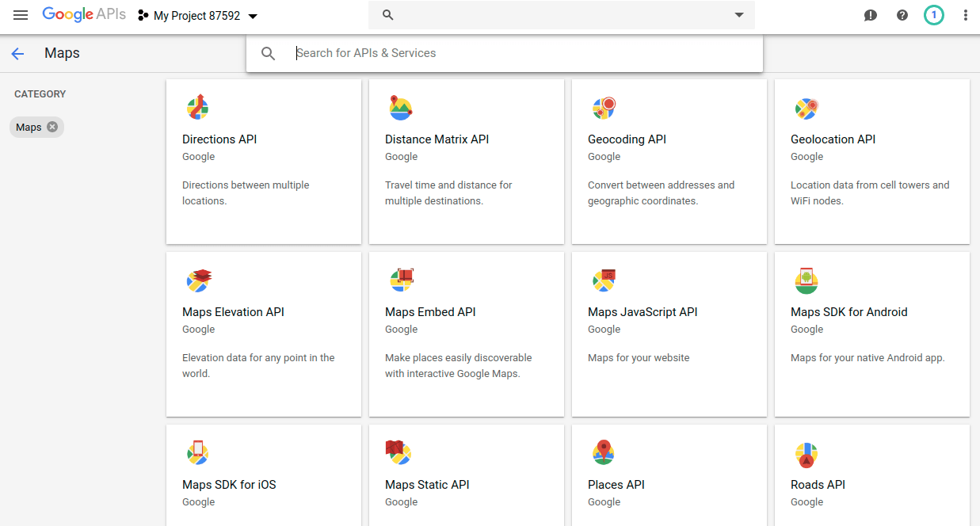Open the hamburger navigation menu
The image size is (980, 526).
[21, 15]
